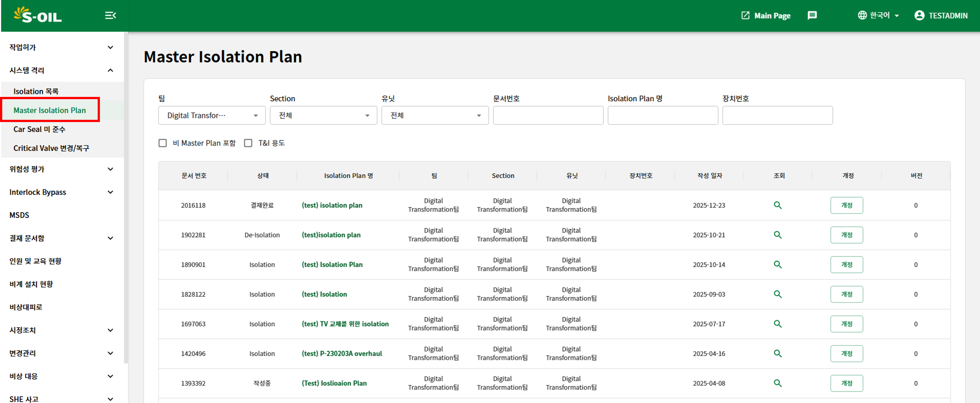Open the Section dropdown set to 전체

click(x=323, y=116)
